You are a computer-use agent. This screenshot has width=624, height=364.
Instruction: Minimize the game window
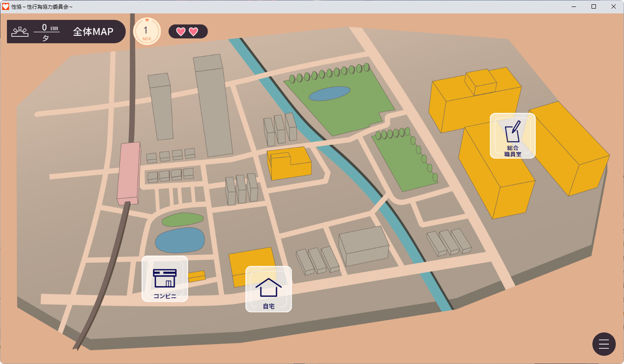coord(574,6)
